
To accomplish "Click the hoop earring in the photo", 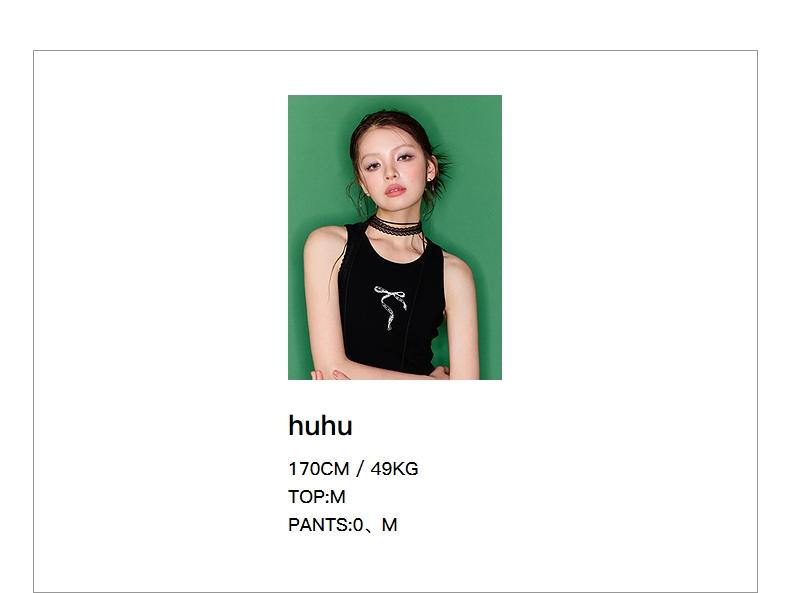I will click(363, 203).
